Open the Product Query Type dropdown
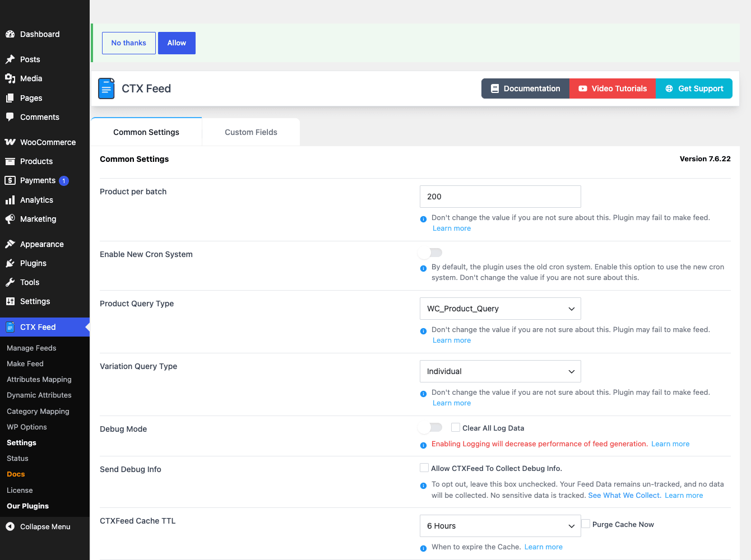 click(x=500, y=309)
